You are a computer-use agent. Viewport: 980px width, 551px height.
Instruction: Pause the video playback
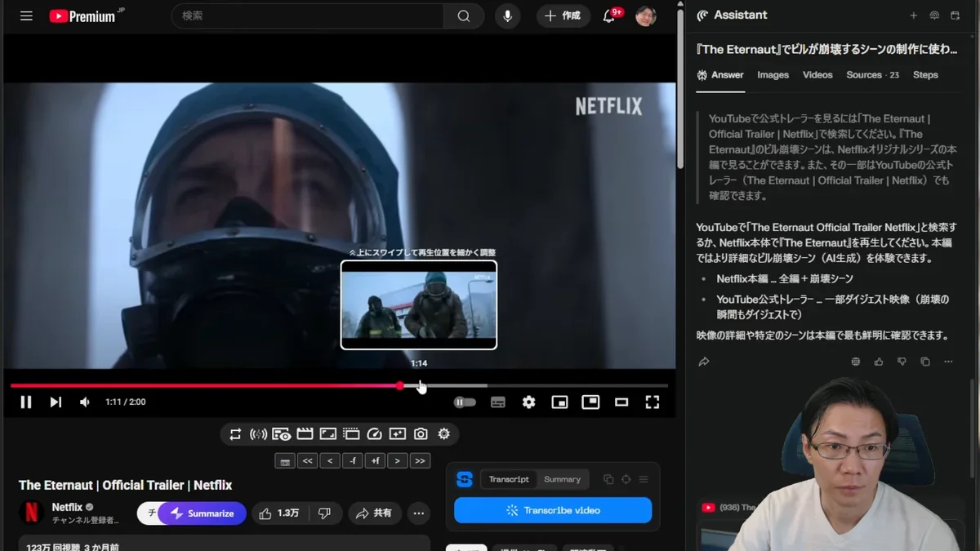pos(26,402)
